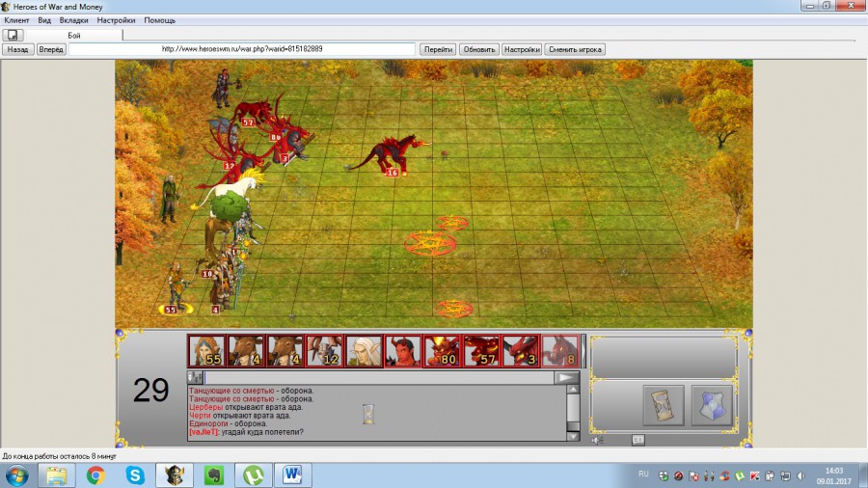Switch to the Бой tab
This screenshot has height=488, width=868.
(x=74, y=35)
